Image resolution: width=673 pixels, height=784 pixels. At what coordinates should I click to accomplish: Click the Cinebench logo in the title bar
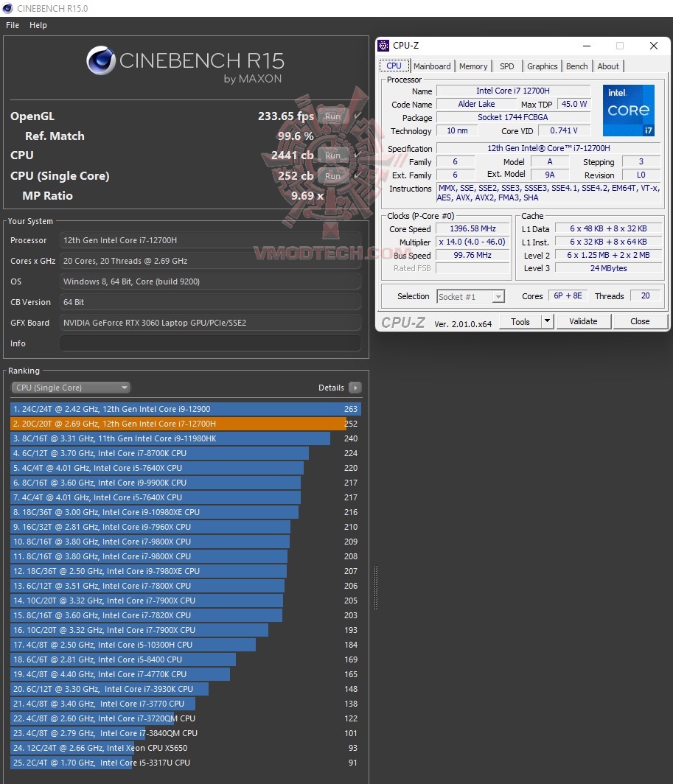coord(7,9)
